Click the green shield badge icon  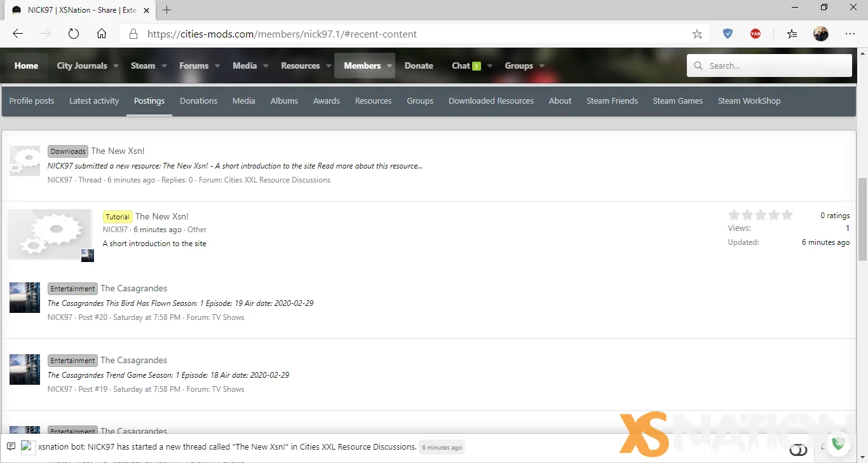(837, 444)
